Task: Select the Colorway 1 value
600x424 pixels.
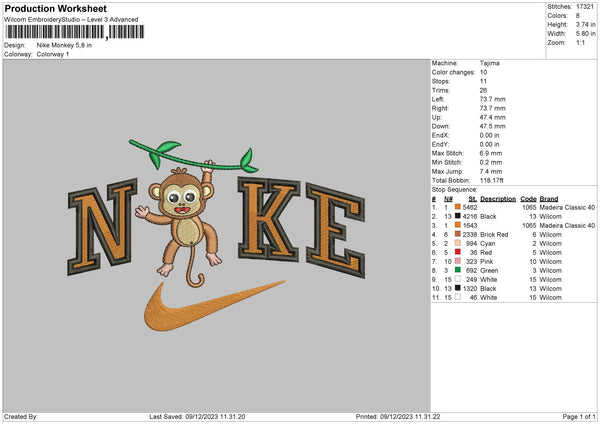Action: (x=53, y=54)
